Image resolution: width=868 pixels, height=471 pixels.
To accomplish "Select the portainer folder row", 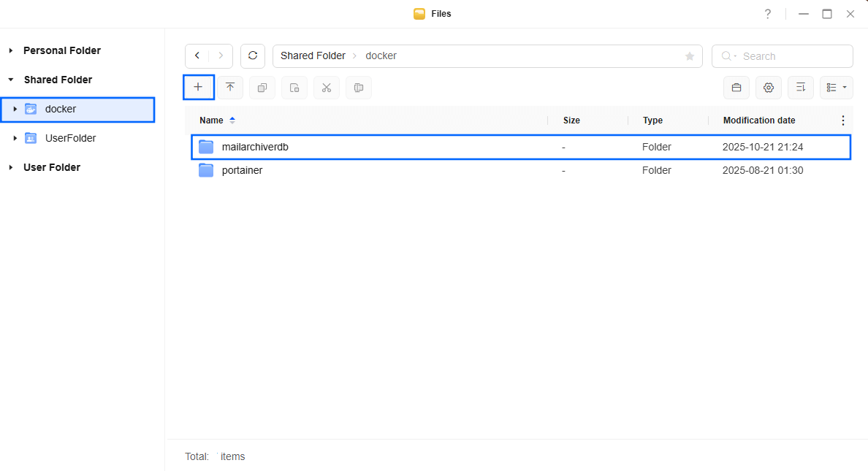I will click(242, 170).
